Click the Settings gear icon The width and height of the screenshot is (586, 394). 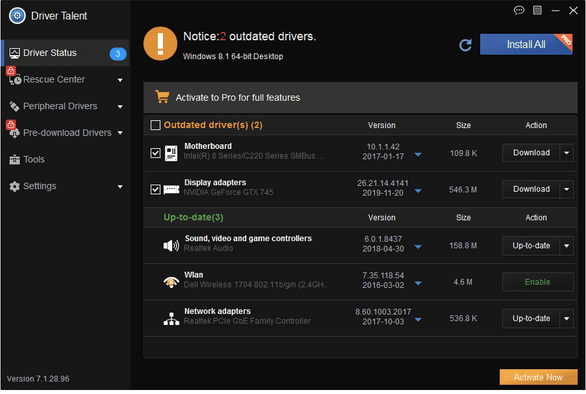[x=15, y=187]
